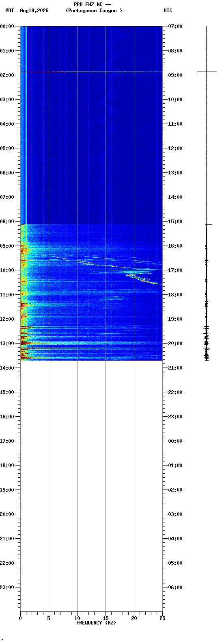224x644 pixels.
Task: Click the UTC '12:00' time label
Action: tap(175, 148)
